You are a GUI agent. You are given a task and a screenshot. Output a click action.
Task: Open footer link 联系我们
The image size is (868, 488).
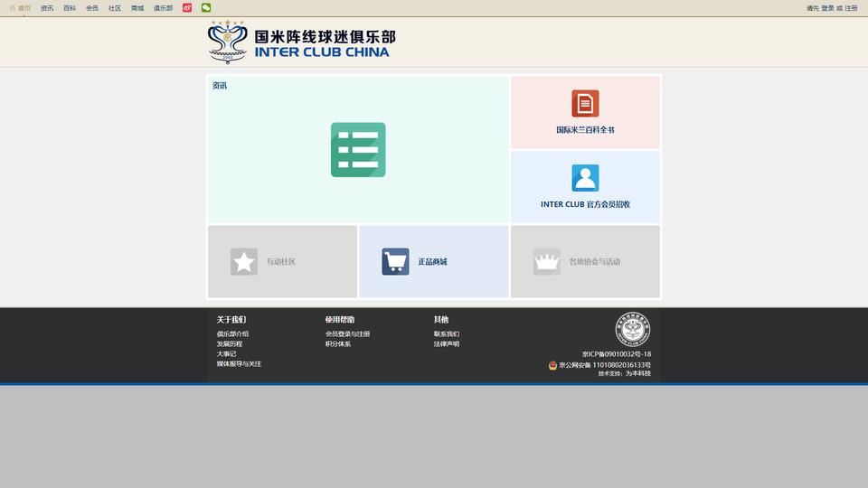coord(446,334)
